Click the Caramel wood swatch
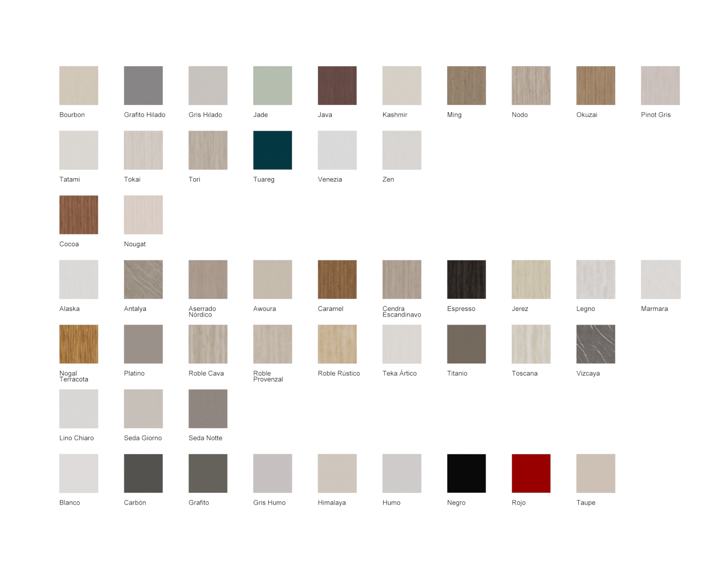The width and height of the screenshot is (728, 567). coord(337,279)
